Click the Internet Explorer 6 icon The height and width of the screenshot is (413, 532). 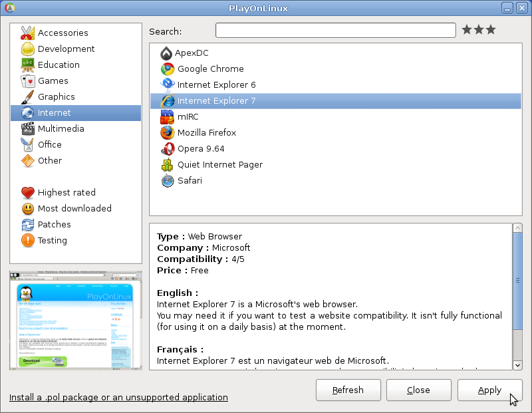168,85
